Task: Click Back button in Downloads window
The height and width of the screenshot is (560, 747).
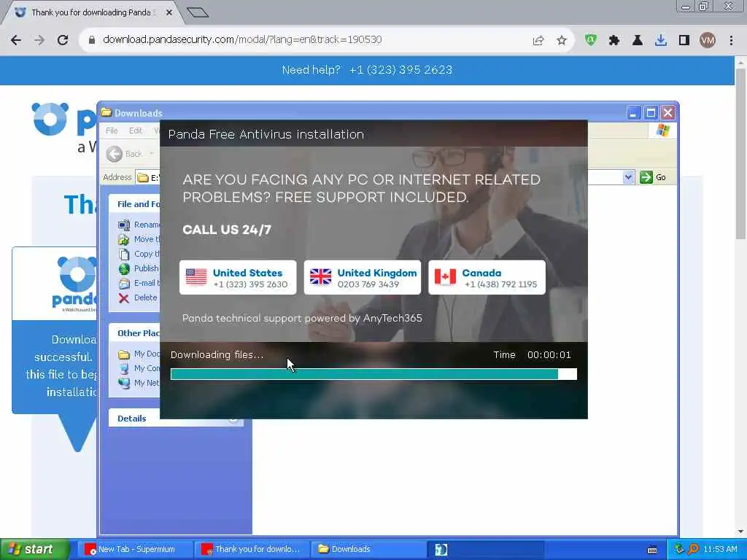Action: [x=125, y=154]
